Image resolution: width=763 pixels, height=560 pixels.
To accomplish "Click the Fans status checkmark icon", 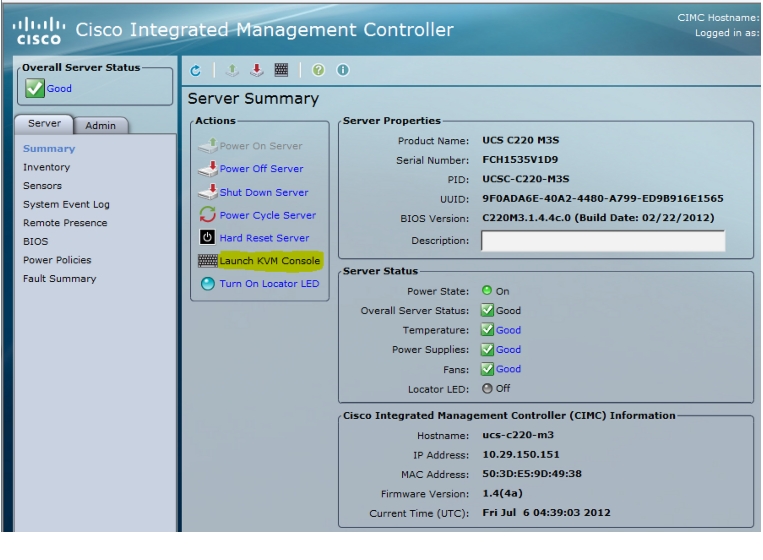I will tap(487, 369).
